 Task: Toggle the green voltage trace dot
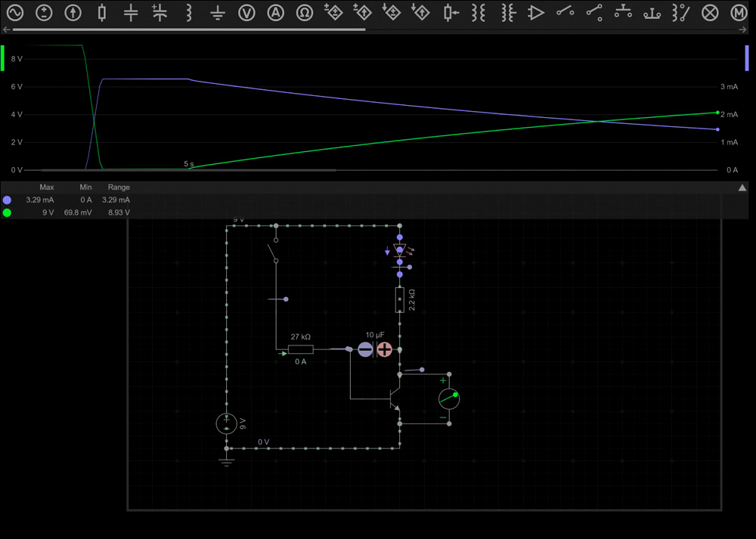pyautogui.click(x=8, y=213)
